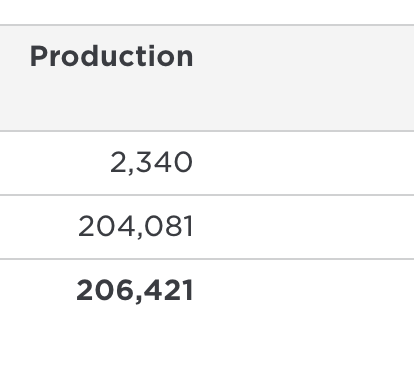Image resolution: width=414 pixels, height=370 pixels.
Task: Click the leading 2 of 204,081
Action: 87,226
